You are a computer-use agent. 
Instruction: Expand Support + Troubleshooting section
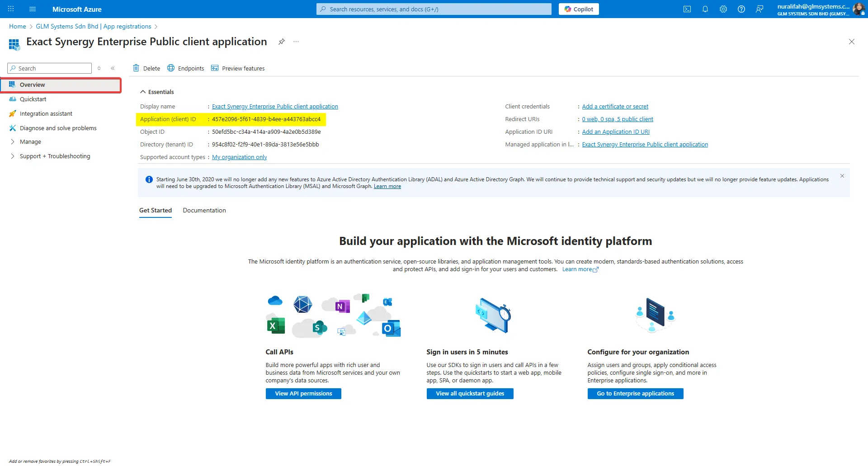[13, 156]
